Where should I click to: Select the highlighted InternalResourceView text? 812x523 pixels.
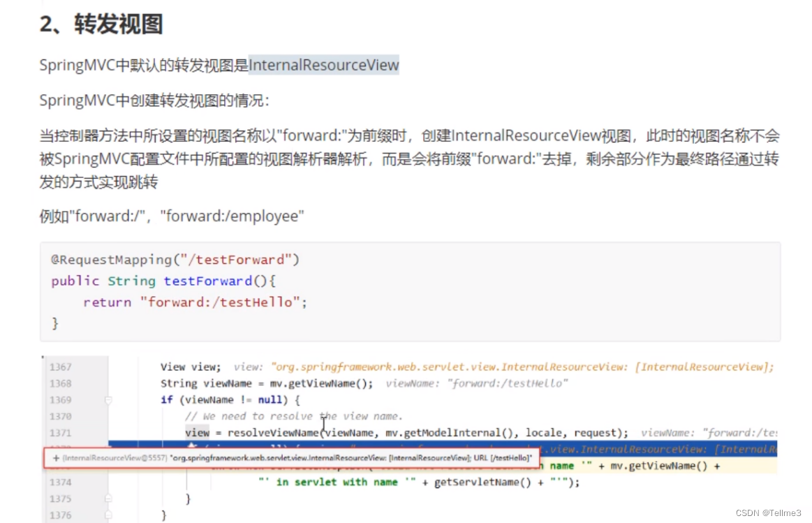coord(324,64)
